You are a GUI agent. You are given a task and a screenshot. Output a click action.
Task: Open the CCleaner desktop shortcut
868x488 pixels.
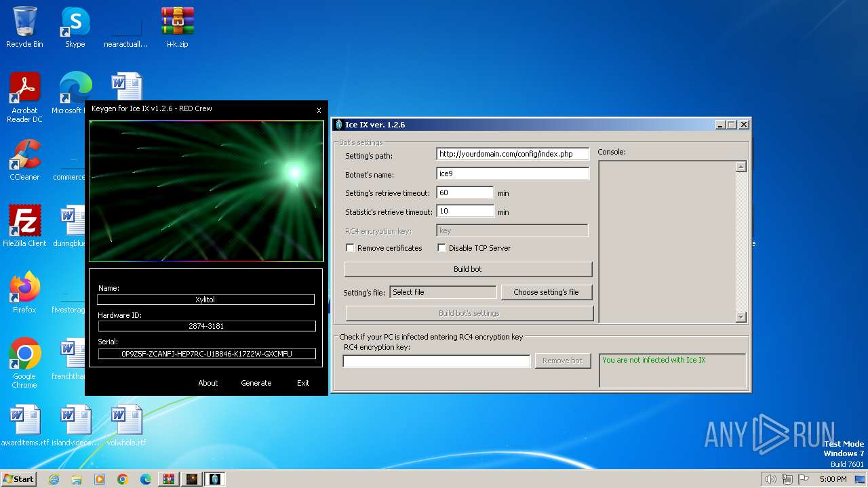[24, 160]
